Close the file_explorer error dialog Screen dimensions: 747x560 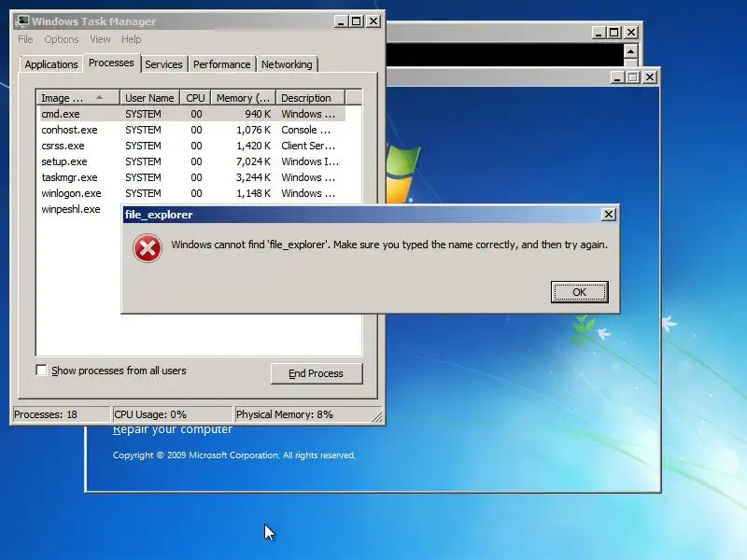(609, 215)
